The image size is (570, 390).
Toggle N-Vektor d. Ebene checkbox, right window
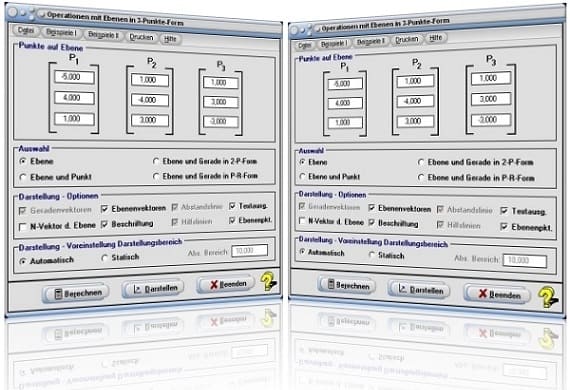click(331, 221)
